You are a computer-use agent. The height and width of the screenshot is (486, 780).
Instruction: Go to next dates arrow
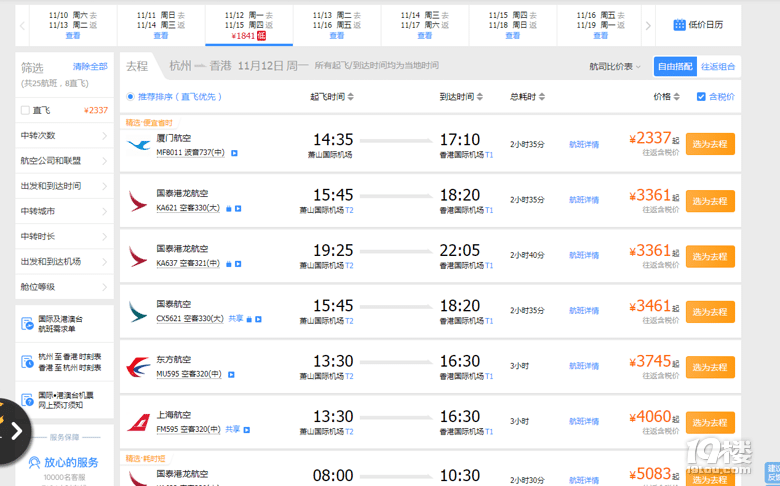point(648,25)
